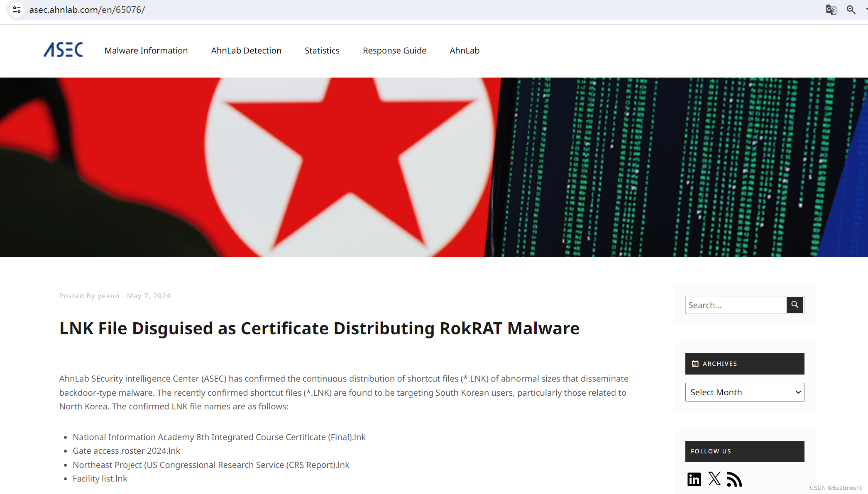
Task: Open Malware Information menu
Action: tap(146, 51)
